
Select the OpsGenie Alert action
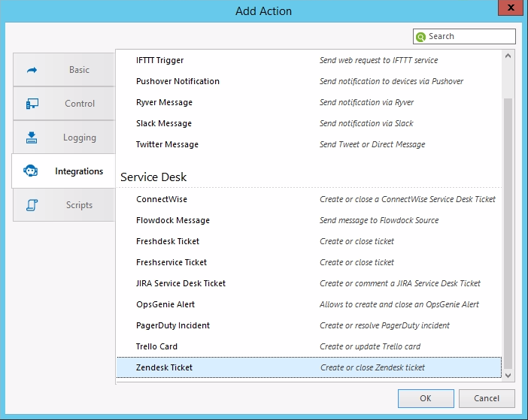click(309, 304)
